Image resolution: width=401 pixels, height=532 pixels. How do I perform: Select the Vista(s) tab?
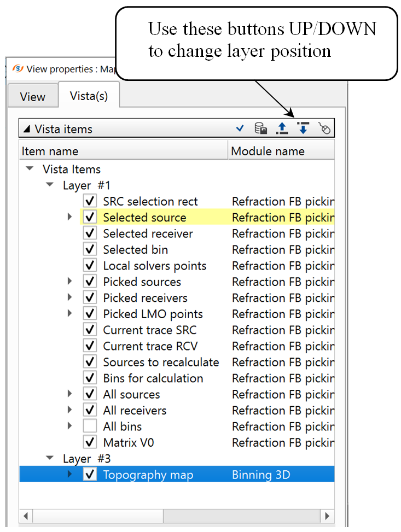pyautogui.click(x=89, y=96)
